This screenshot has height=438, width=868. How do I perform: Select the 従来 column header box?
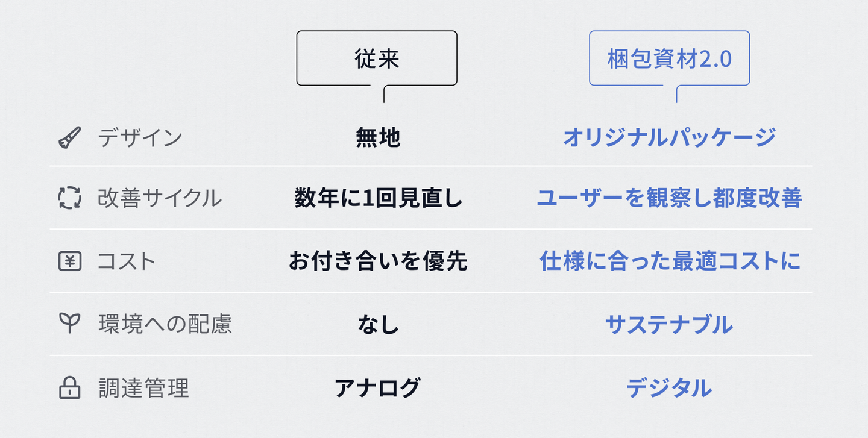[x=377, y=58]
